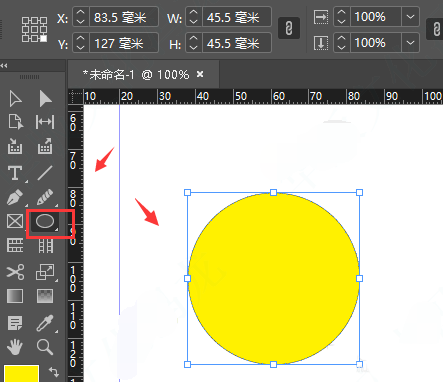
Task: Click the X position field 83.5 毫米
Action: [124, 17]
